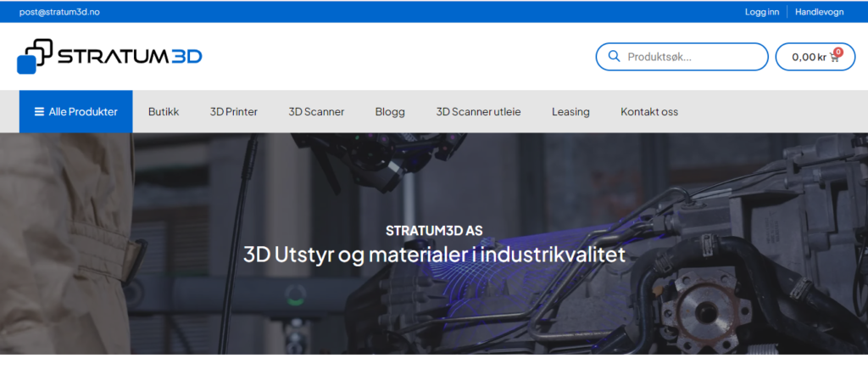The height and width of the screenshot is (392, 868).
Task: Click the hamburger icon beside Alle Produkter
Action: [39, 111]
